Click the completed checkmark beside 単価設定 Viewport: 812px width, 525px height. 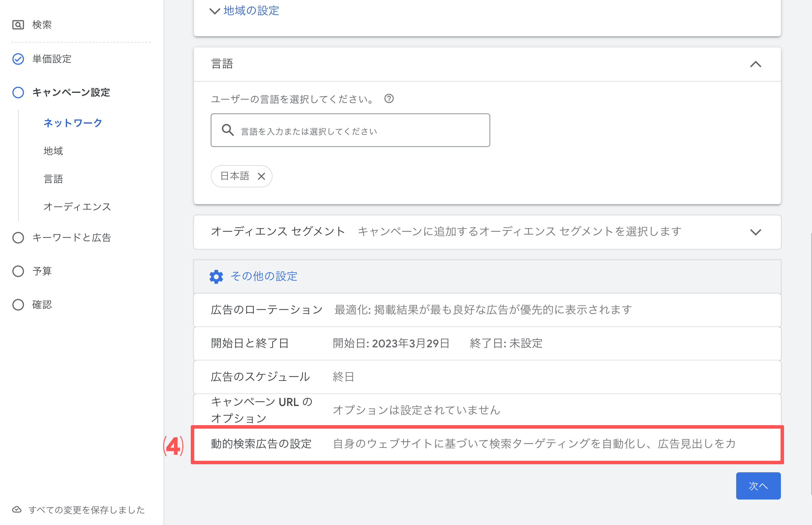18,59
